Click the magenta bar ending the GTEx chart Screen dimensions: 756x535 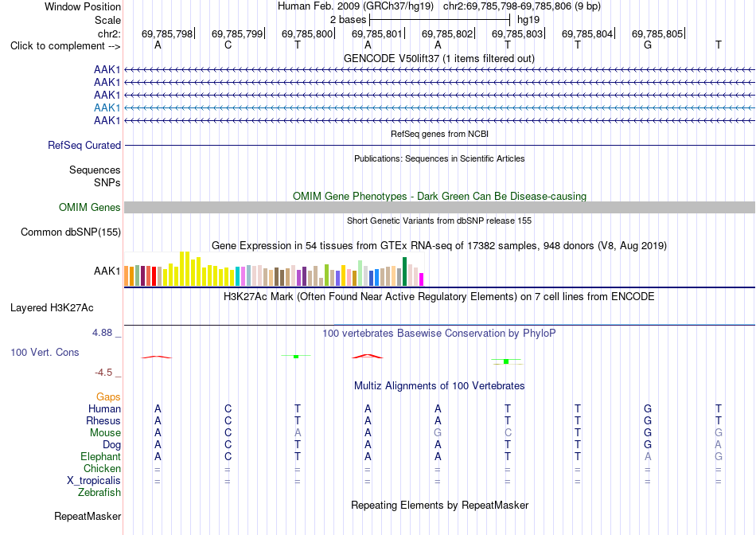coord(422,279)
